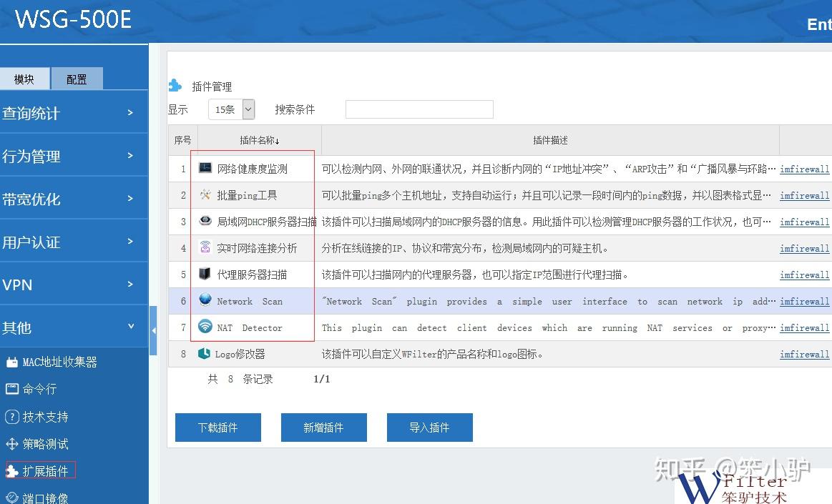Click the 局域网DHCP服务器扫描 plugin icon

tap(205, 220)
